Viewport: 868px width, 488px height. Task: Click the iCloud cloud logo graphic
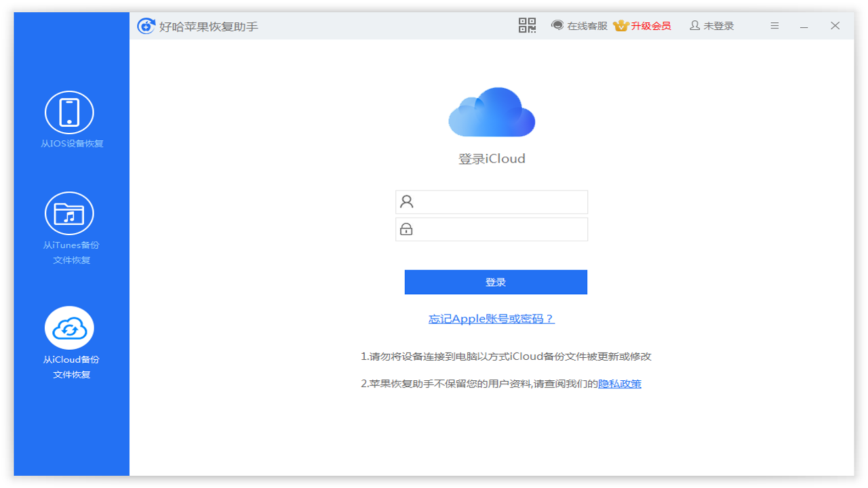492,112
